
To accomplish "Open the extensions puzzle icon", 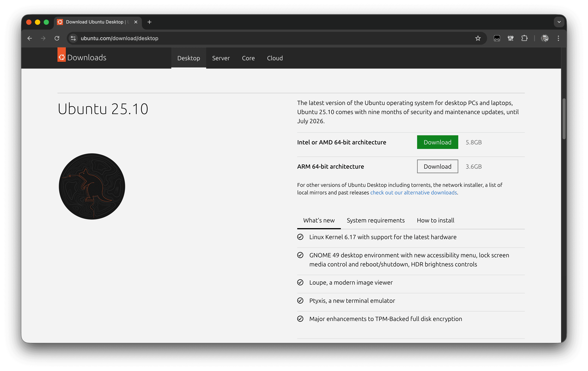I will click(524, 38).
